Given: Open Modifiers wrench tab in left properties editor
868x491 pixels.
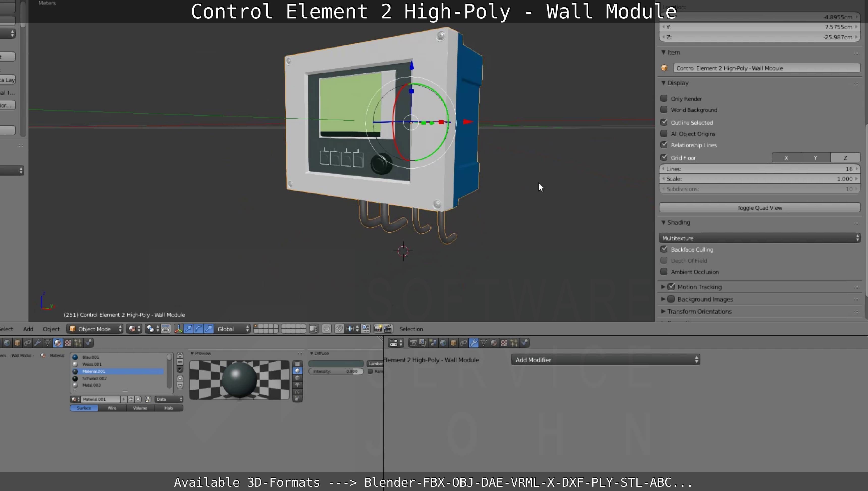Looking at the screenshot, I should (x=37, y=343).
